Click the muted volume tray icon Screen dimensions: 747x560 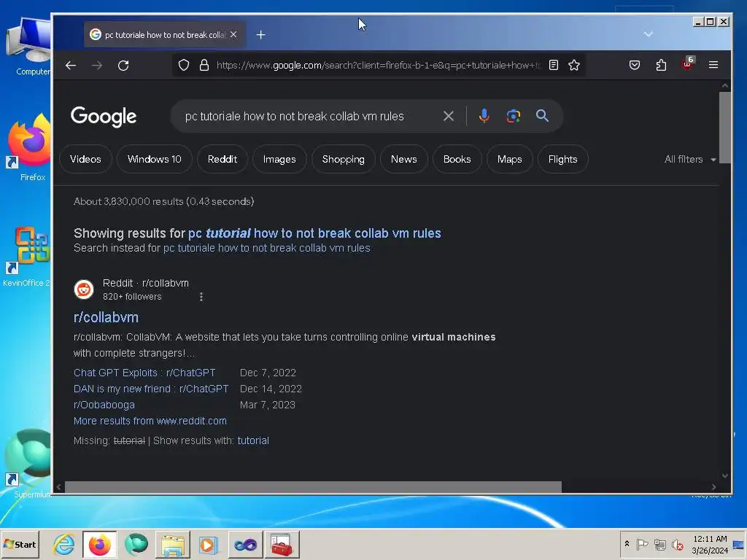click(x=677, y=544)
